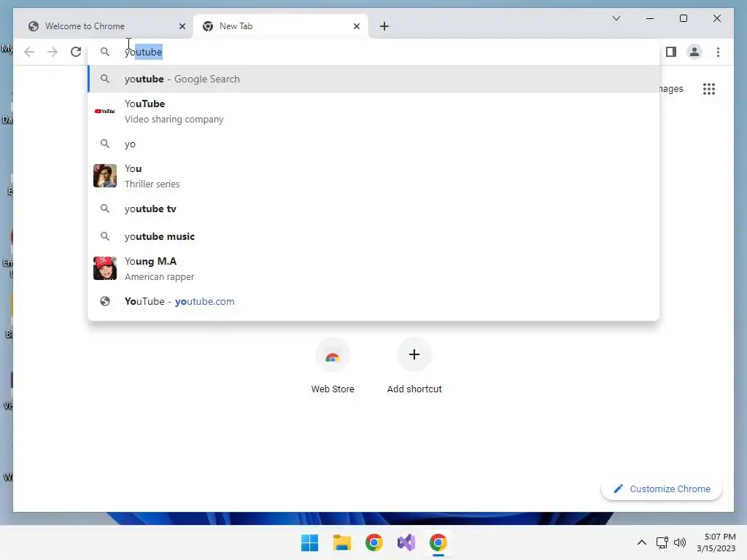747x560 pixels.
Task: Click globe icon beside youtube.com
Action: pyautogui.click(x=105, y=301)
